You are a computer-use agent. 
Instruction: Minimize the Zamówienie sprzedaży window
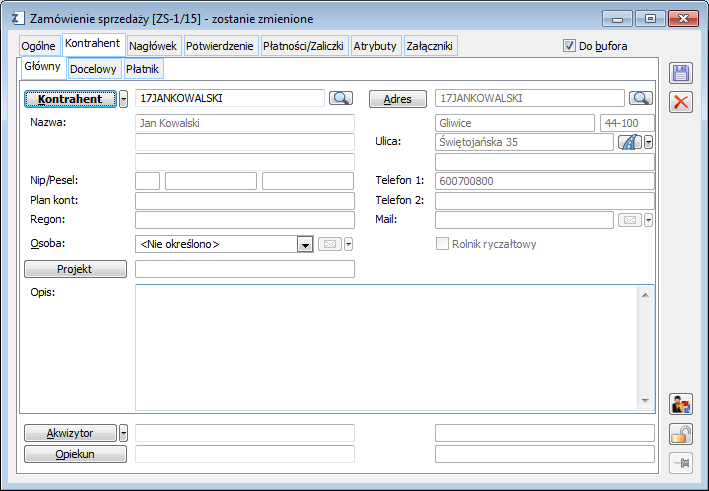(617, 19)
